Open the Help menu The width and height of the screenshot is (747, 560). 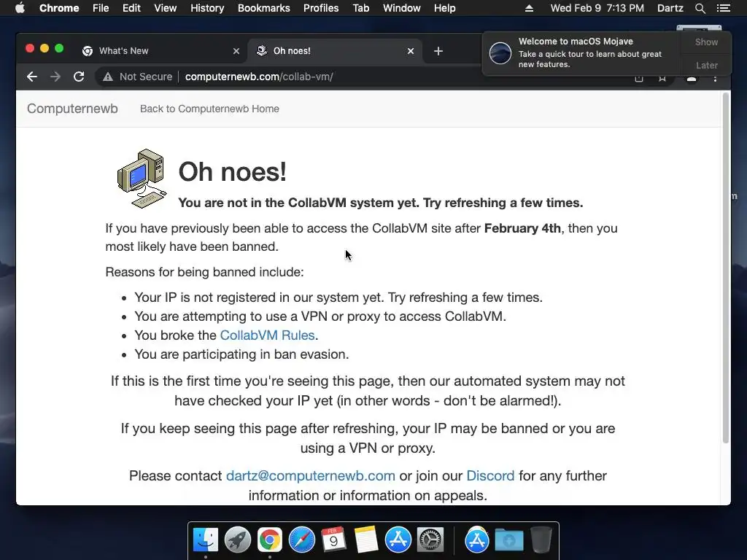pyautogui.click(x=444, y=8)
